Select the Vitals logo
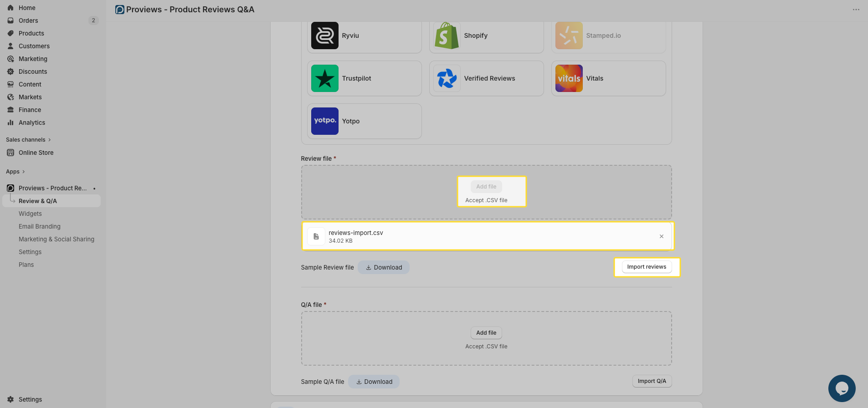This screenshot has width=868, height=408. coord(569,78)
